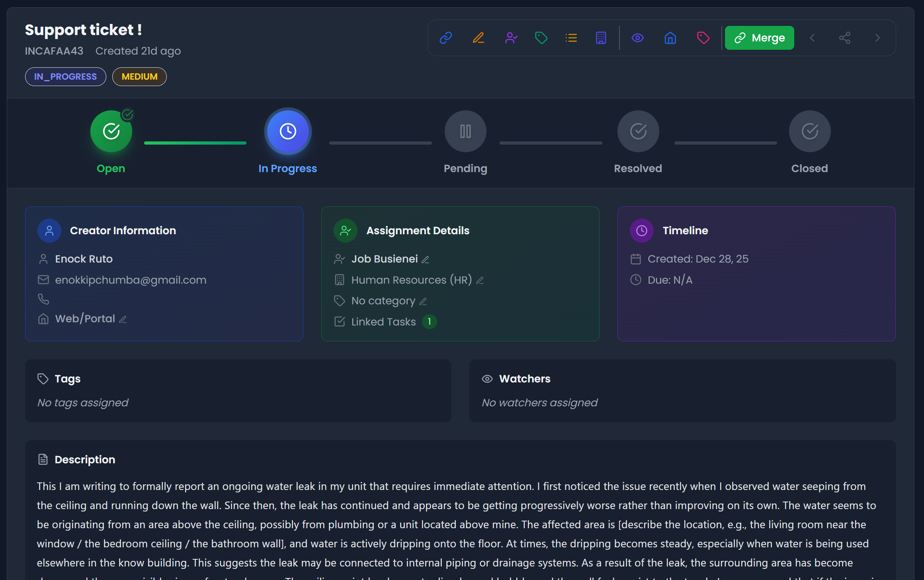Screen dimensions: 924x580
Task: Edit department next to Human Resources (HR)
Action: [x=480, y=281]
